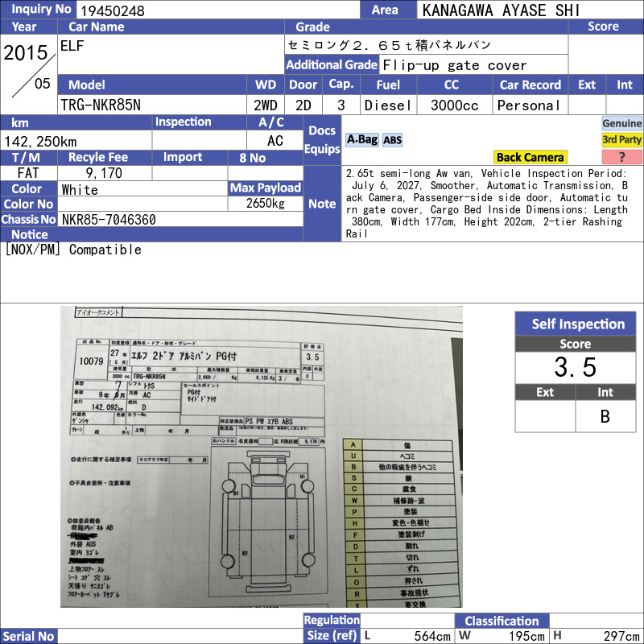This screenshot has height=644, width=644.
Task: Click the Docs Equips header
Action: (322, 140)
